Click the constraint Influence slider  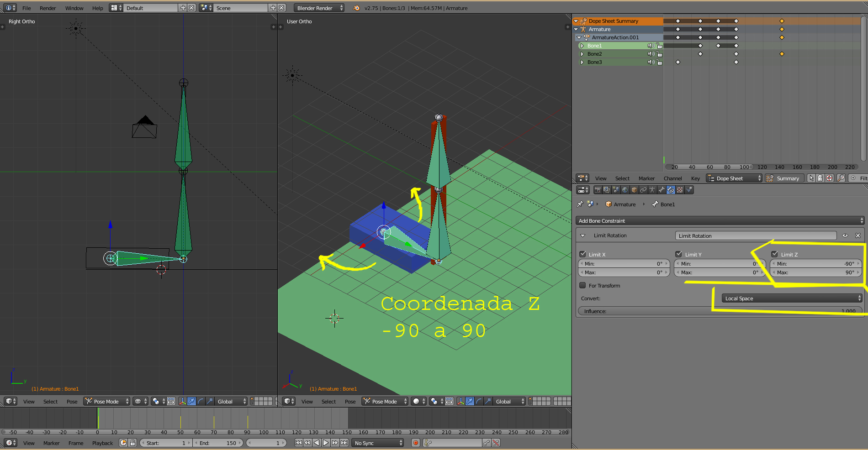coord(720,311)
